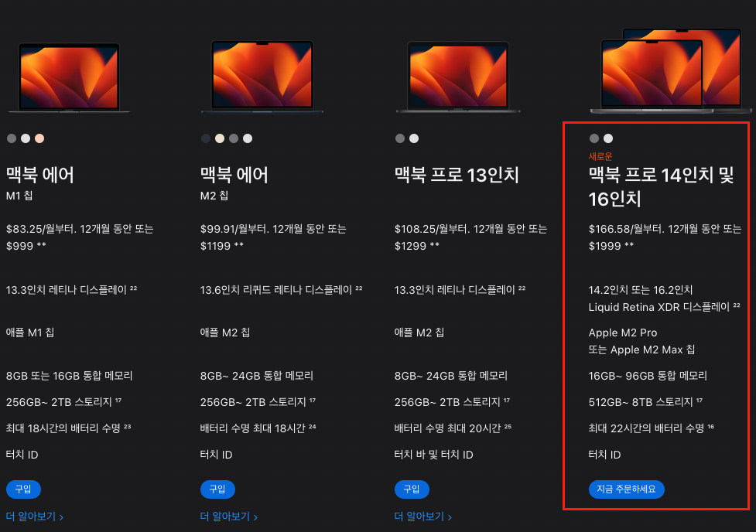Click the 최대 18시간의 배터리 수명 text
Viewport: 756px width, 532px height.
pyautogui.click(x=63, y=428)
